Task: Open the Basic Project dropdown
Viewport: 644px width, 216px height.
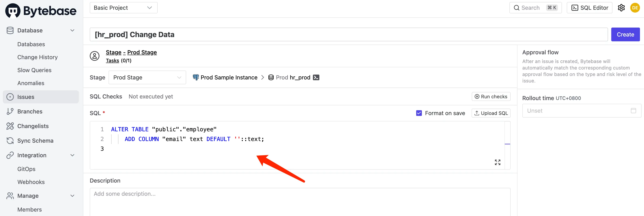Action: [124, 8]
